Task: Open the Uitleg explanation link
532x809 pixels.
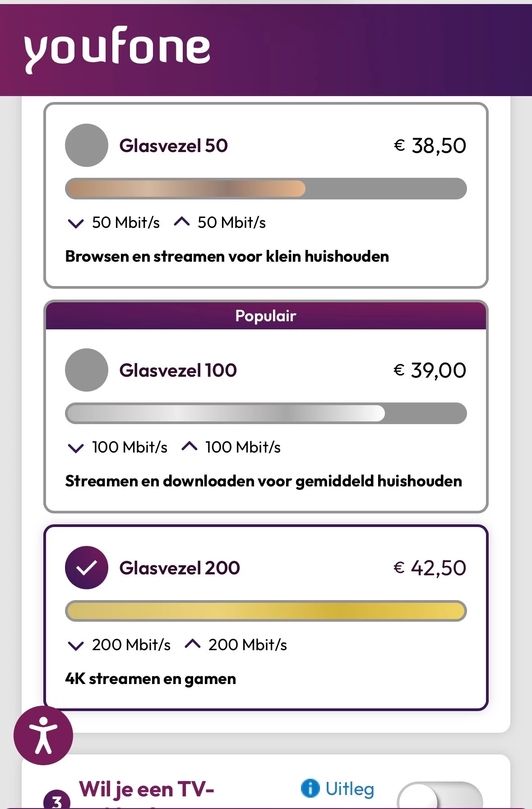Action: click(x=350, y=789)
